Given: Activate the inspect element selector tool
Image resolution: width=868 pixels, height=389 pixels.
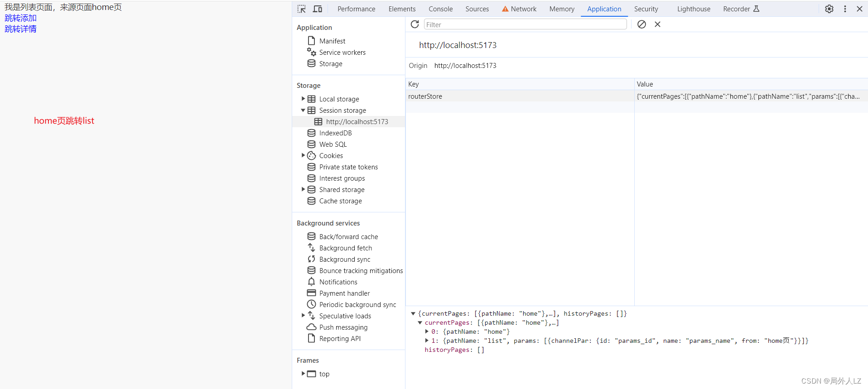Looking at the screenshot, I should pos(302,9).
